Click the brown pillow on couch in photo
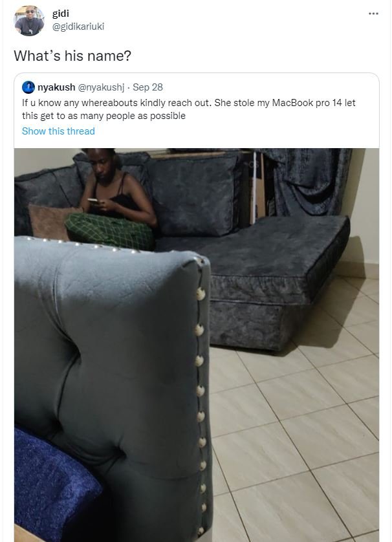The image size is (392, 542). click(x=50, y=222)
